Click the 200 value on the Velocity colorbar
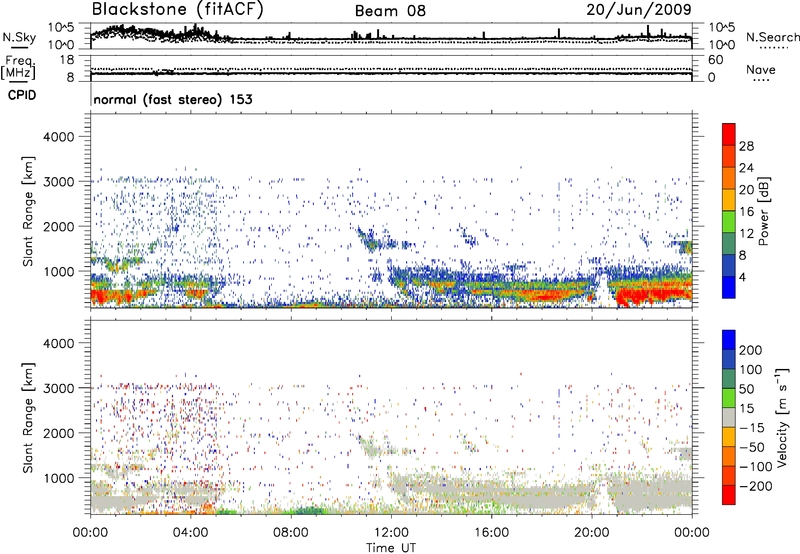 click(x=751, y=350)
